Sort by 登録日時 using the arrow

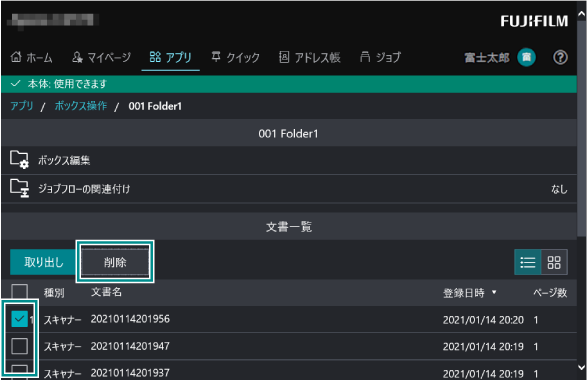pos(494,292)
